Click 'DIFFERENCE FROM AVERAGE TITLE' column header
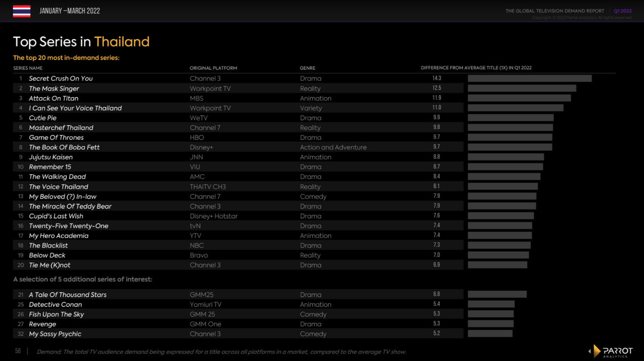This screenshot has width=644, height=361. click(476, 68)
